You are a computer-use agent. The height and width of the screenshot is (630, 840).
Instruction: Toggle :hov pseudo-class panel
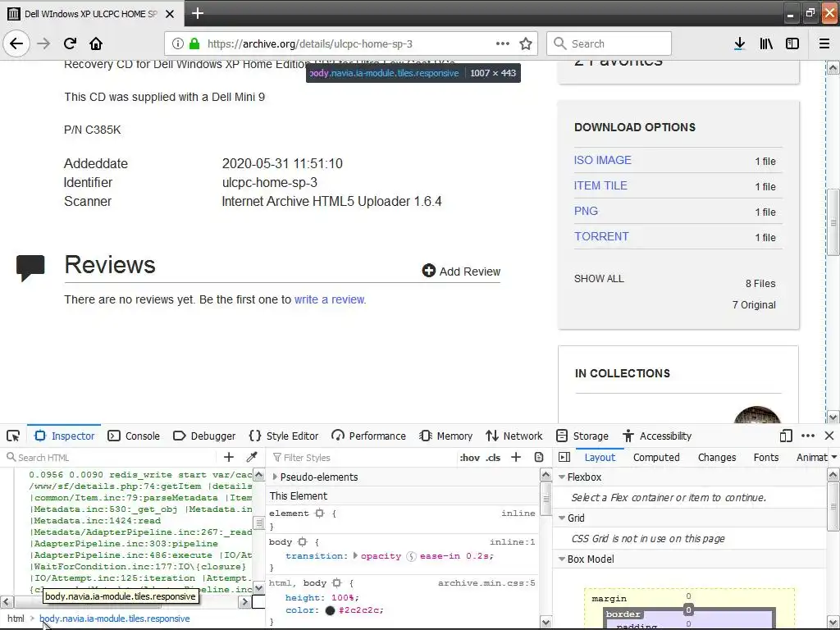pos(470,458)
